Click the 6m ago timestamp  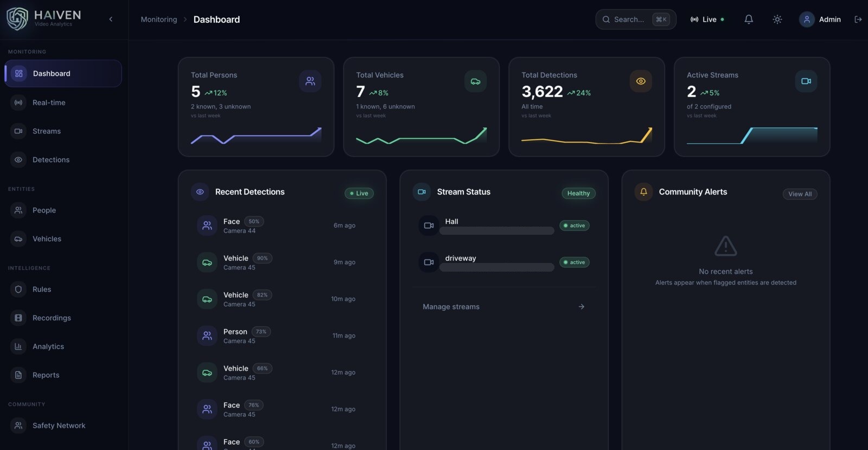(x=344, y=226)
